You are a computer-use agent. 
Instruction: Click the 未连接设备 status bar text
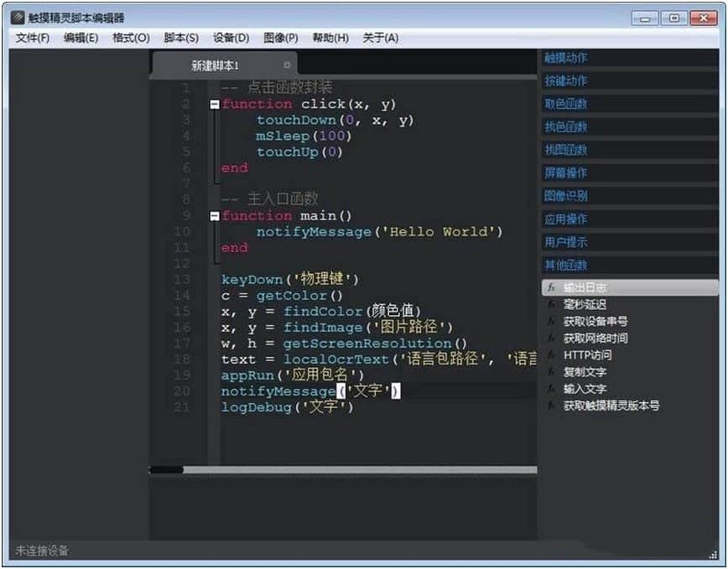[x=42, y=551]
